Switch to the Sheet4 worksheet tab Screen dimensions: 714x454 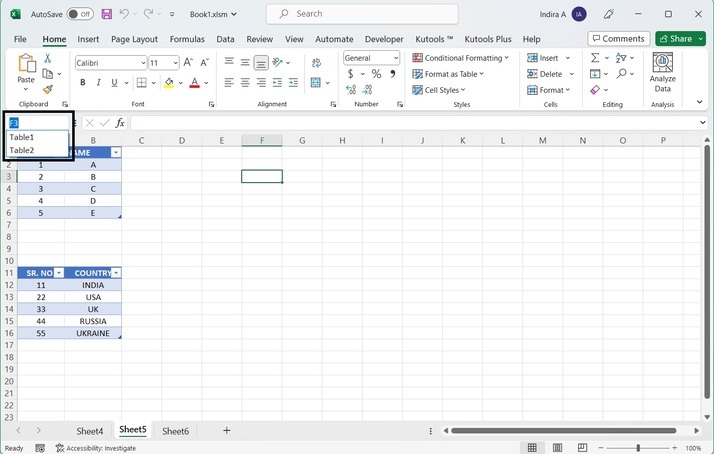point(90,431)
